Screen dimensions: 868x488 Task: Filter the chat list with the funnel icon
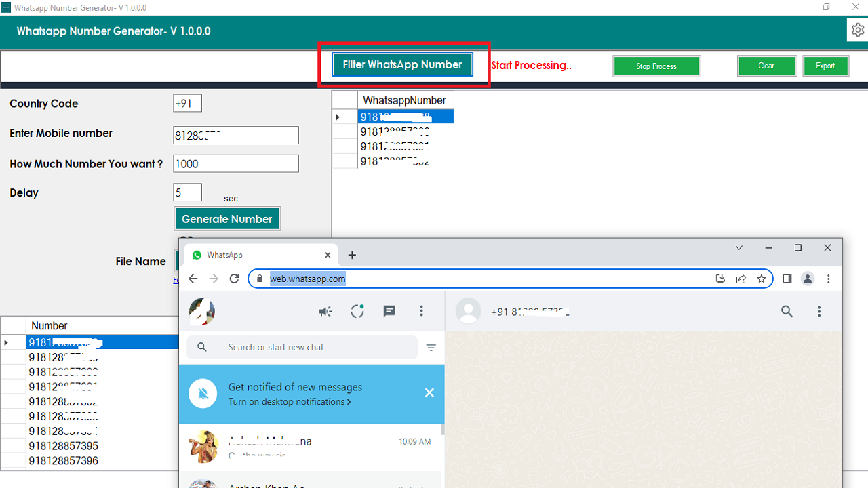[431, 347]
